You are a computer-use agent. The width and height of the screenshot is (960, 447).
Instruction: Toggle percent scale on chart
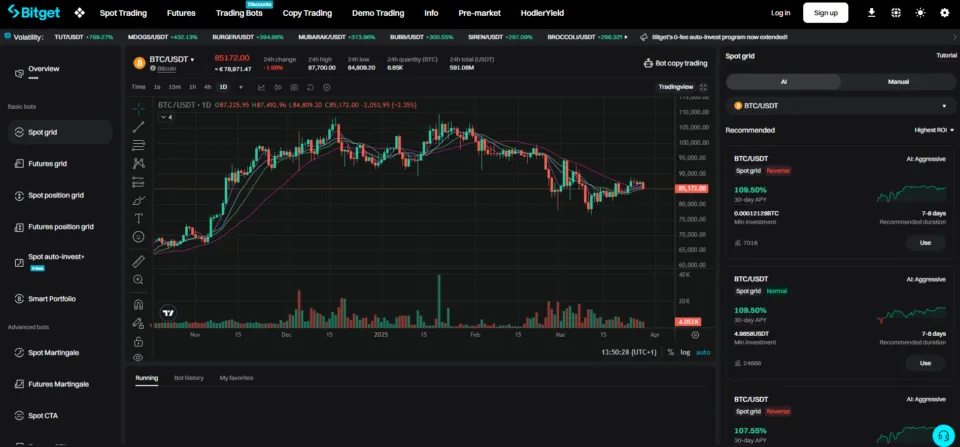click(670, 352)
